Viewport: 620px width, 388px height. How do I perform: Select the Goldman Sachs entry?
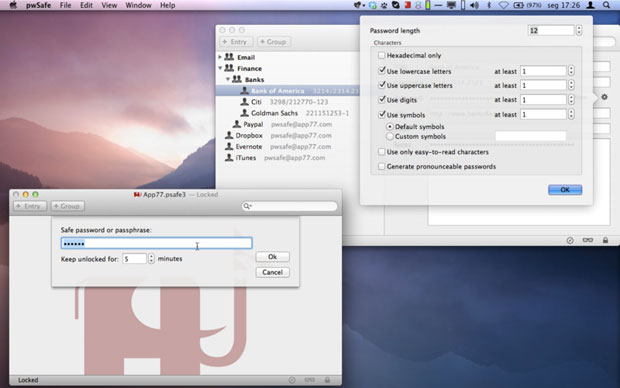pos(287,113)
